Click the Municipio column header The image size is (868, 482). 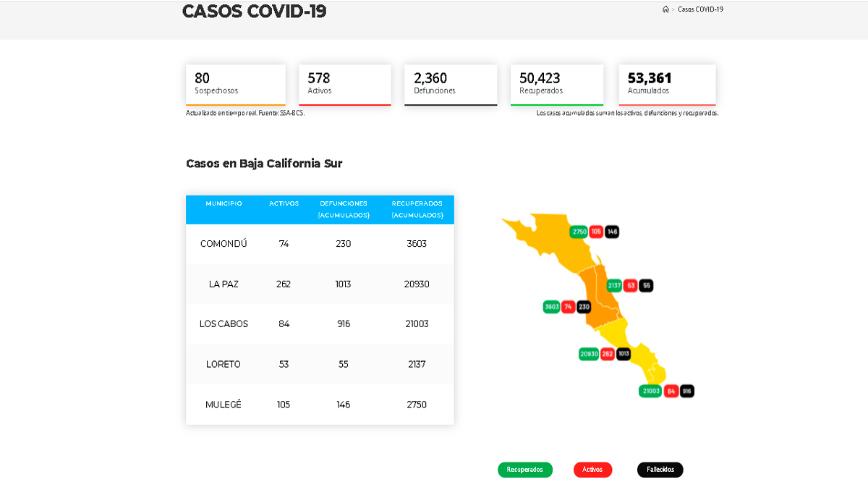(224, 203)
